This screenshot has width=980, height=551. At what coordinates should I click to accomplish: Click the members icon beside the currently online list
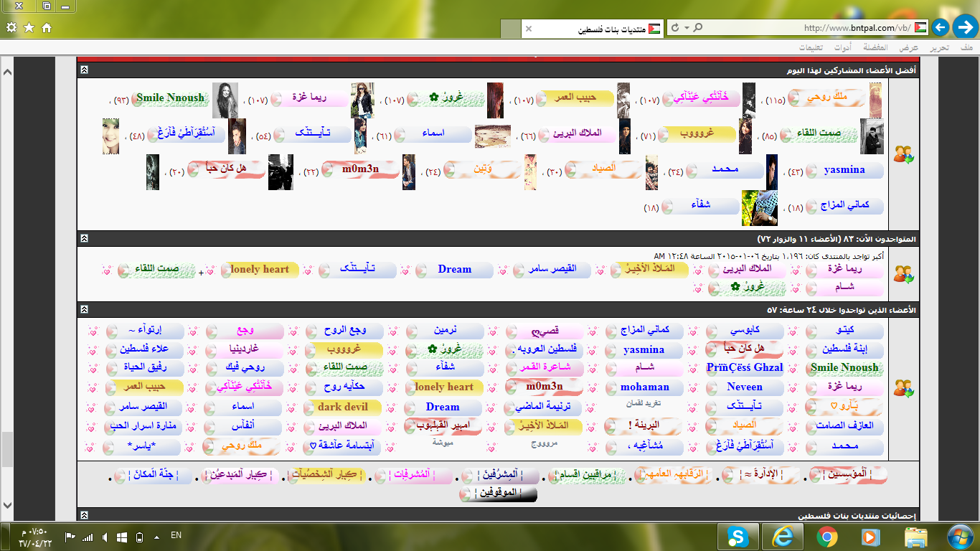[903, 274]
